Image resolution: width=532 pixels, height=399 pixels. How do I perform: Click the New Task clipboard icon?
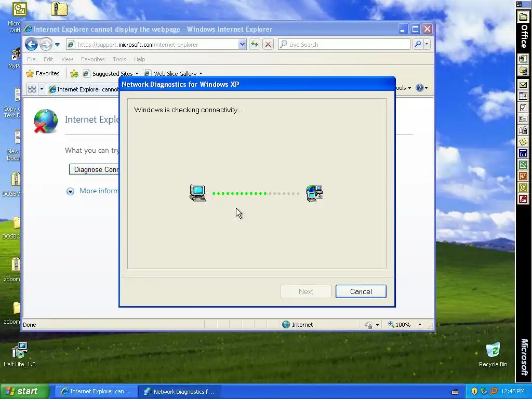(x=523, y=108)
